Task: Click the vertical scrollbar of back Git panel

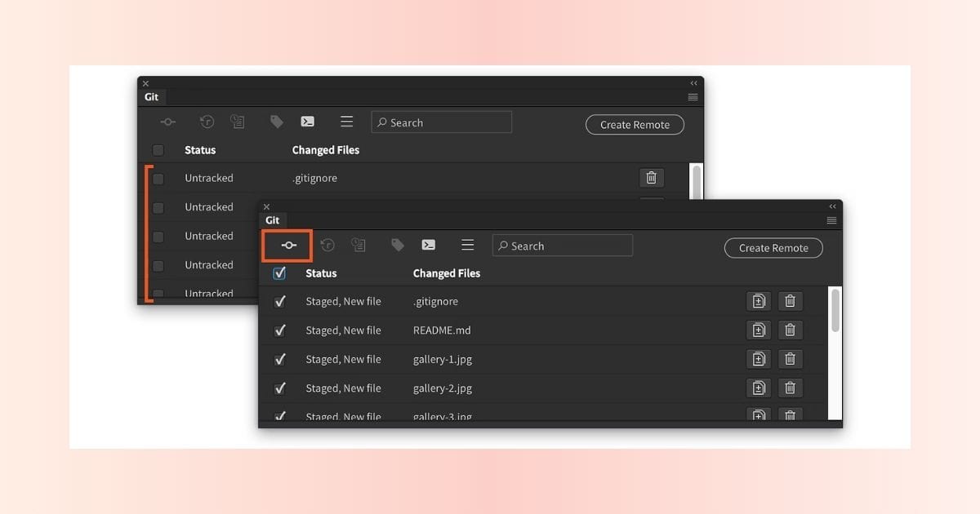Action: click(x=696, y=181)
